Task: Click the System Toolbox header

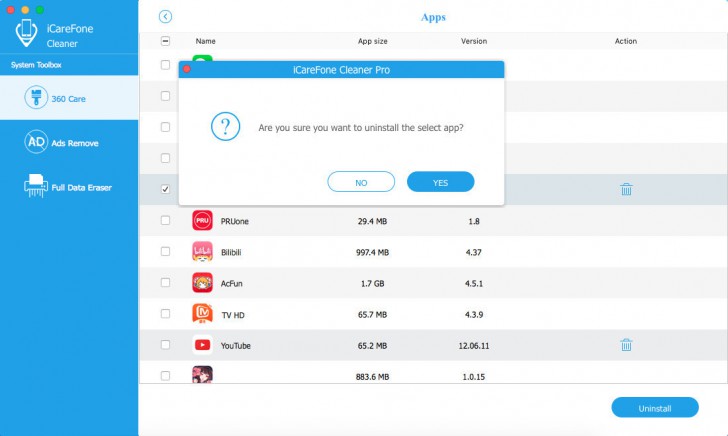Action: pos(36,65)
